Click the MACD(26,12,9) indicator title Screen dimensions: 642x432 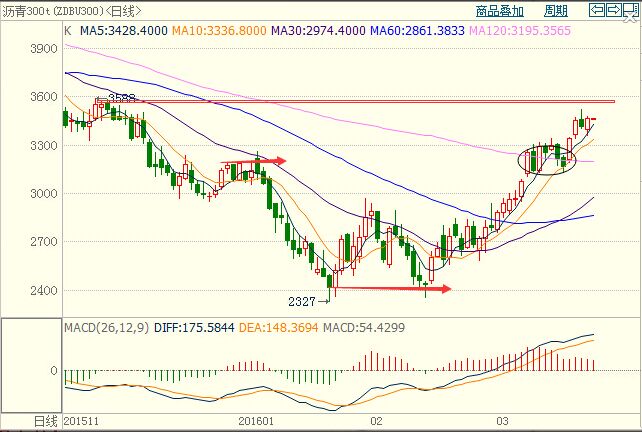(105, 327)
